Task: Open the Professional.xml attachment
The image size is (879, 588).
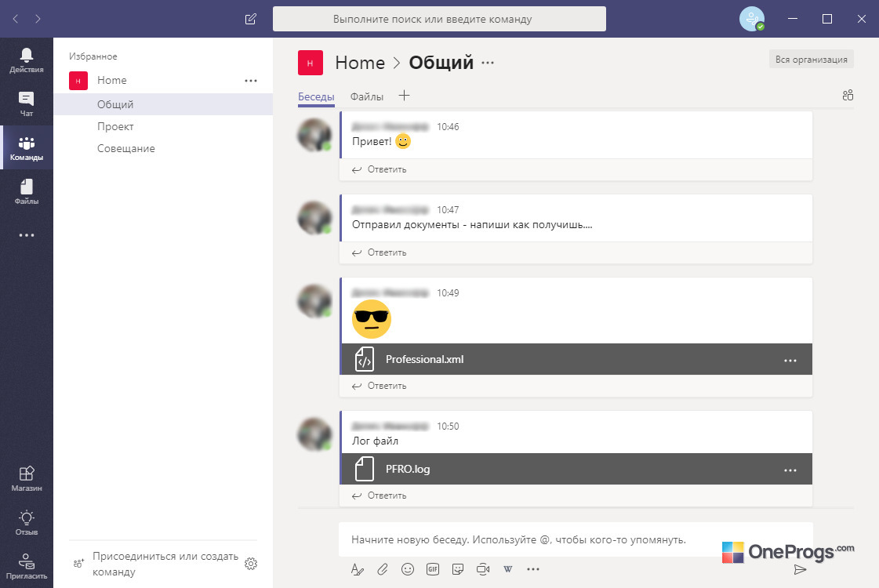Action: click(x=561, y=359)
